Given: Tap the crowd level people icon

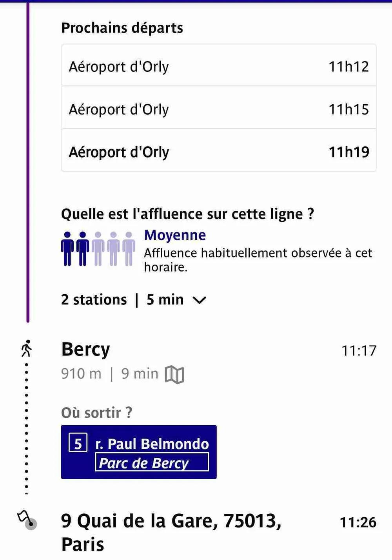Looking at the screenshot, I should [98, 249].
